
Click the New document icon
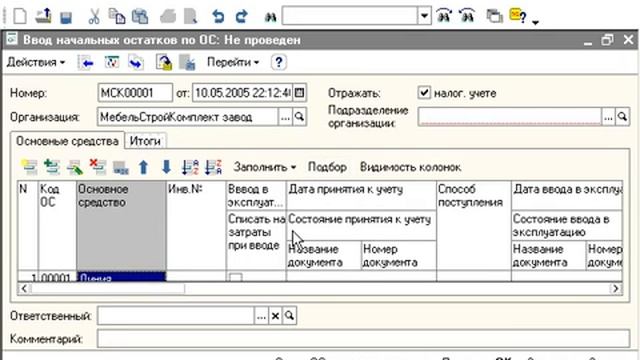coord(20,16)
